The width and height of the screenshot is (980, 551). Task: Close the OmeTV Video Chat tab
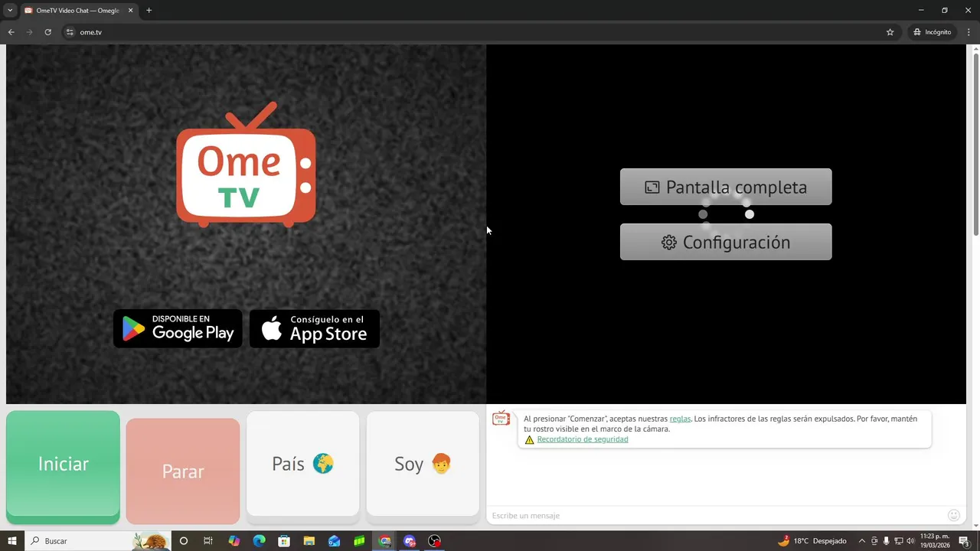pos(130,11)
